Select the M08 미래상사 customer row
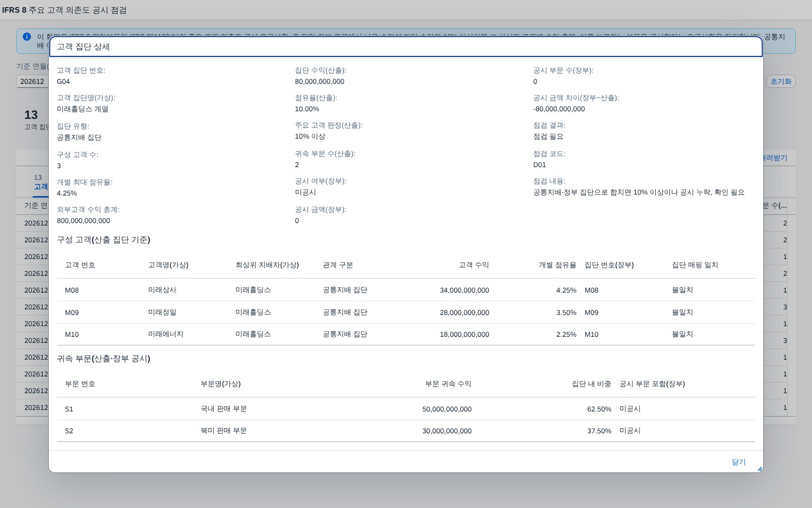Screen dimensions: 812x508 tap(406, 290)
